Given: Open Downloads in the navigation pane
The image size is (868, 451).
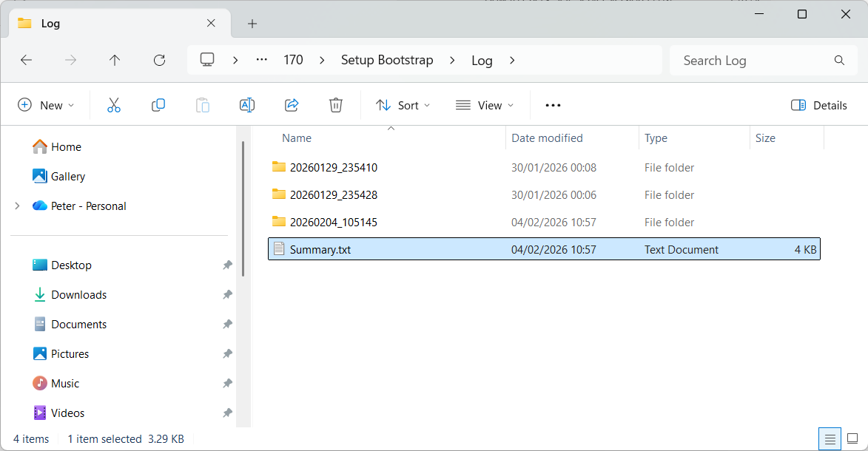Looking at the screenshot, I should pyautogui.click(x=78, y=295).
